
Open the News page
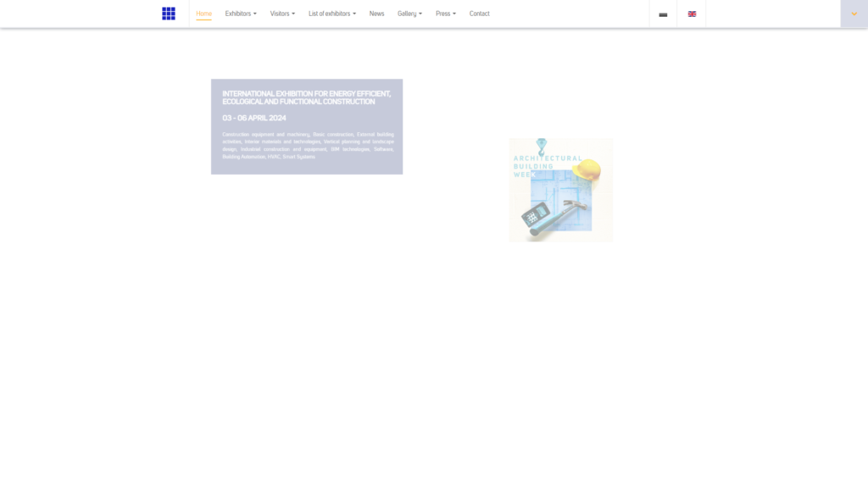coord(376,14)
